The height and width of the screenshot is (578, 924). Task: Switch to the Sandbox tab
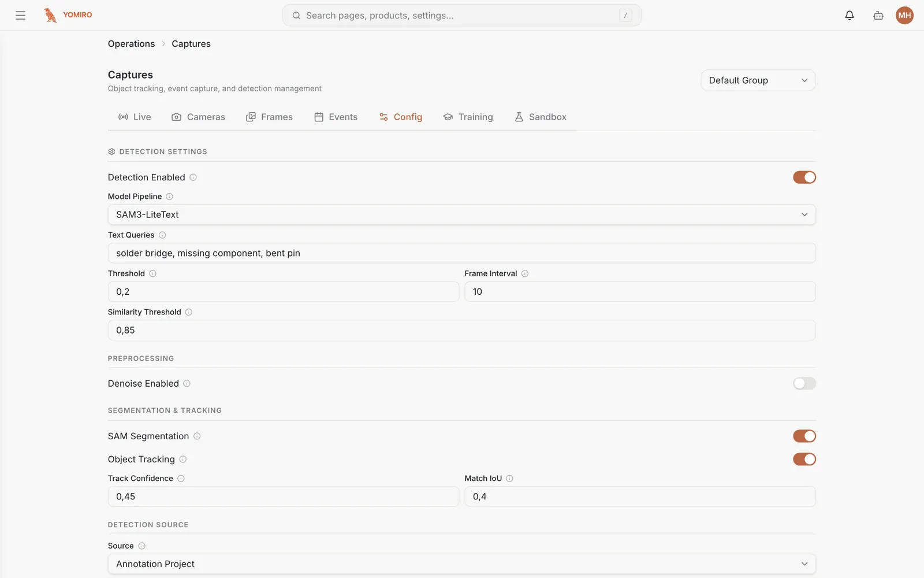point(540,117)
